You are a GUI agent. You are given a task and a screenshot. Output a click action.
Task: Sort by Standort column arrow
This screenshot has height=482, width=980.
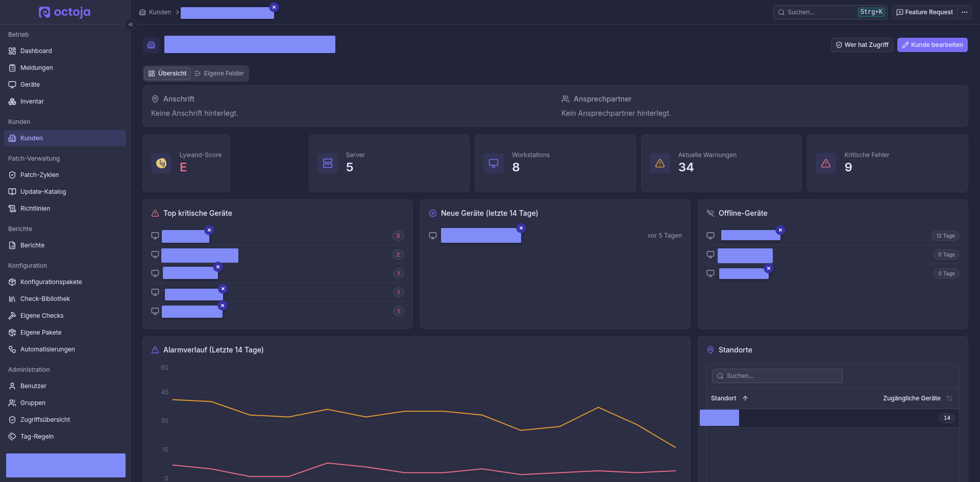745,398
